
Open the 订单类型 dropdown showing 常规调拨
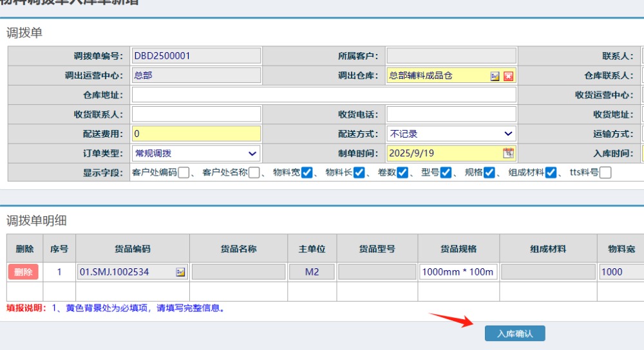pos(196,153)
